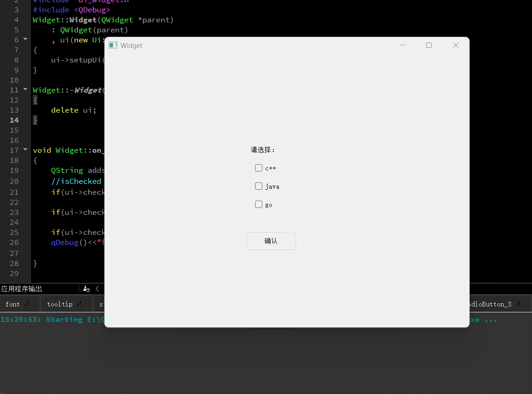Close the tooltip output tab
Image resolution: width=532 pixels, height=394 pixels.
pyautogui.click(x=80, y=304)
